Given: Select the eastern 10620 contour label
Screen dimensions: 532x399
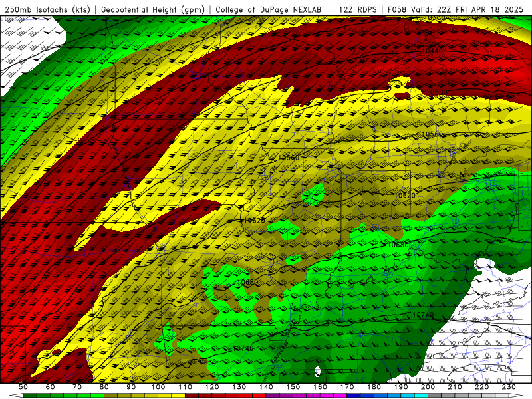Looking at the screenshot, I should (405, 195).
